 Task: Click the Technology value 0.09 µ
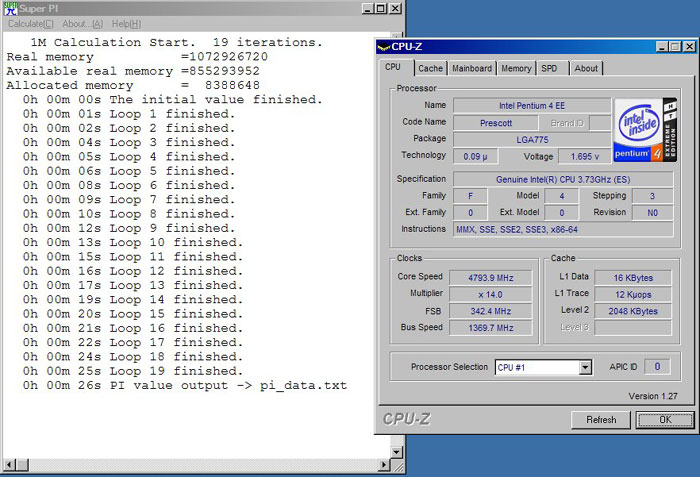tap(475, 156)
